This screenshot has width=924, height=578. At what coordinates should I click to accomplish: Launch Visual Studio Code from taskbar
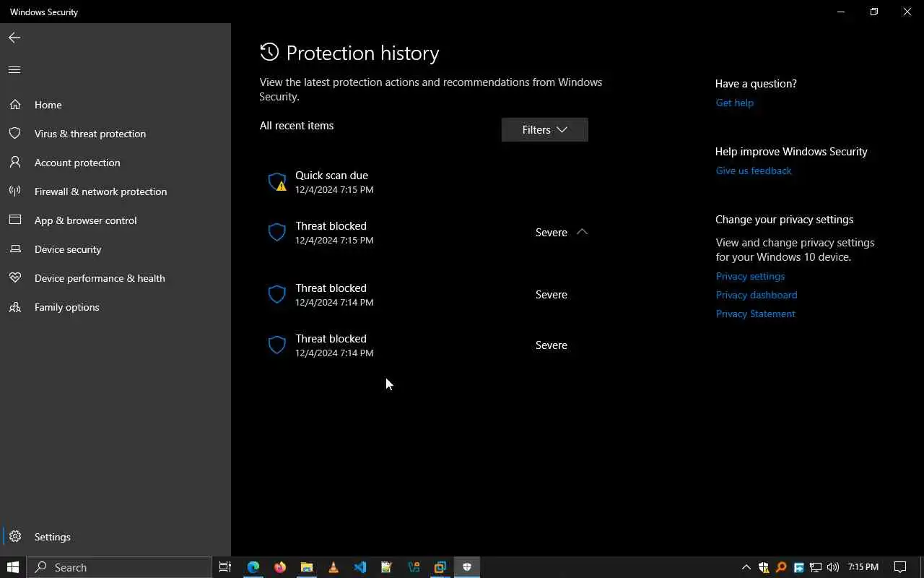(x=360, y=567)
